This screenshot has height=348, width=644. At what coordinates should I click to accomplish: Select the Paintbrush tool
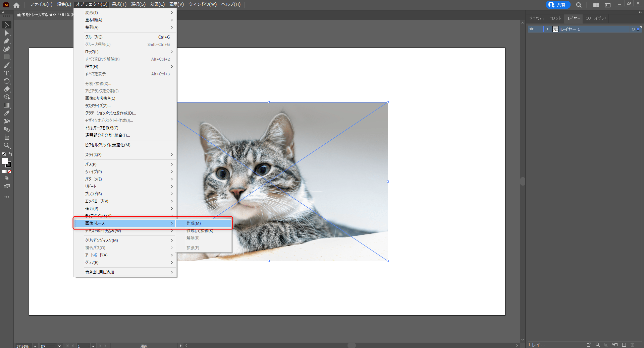(x=6, y=65)
